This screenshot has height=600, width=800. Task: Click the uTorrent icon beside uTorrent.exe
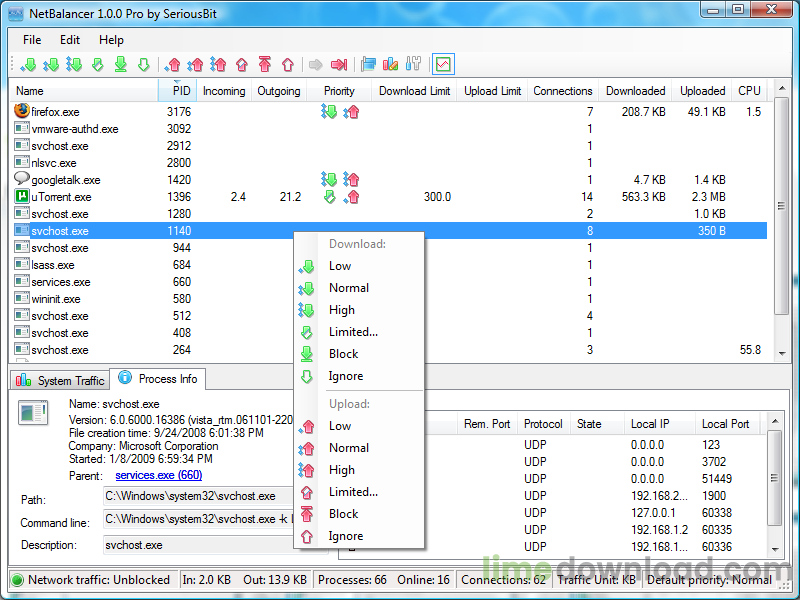[x=21, y=196]
